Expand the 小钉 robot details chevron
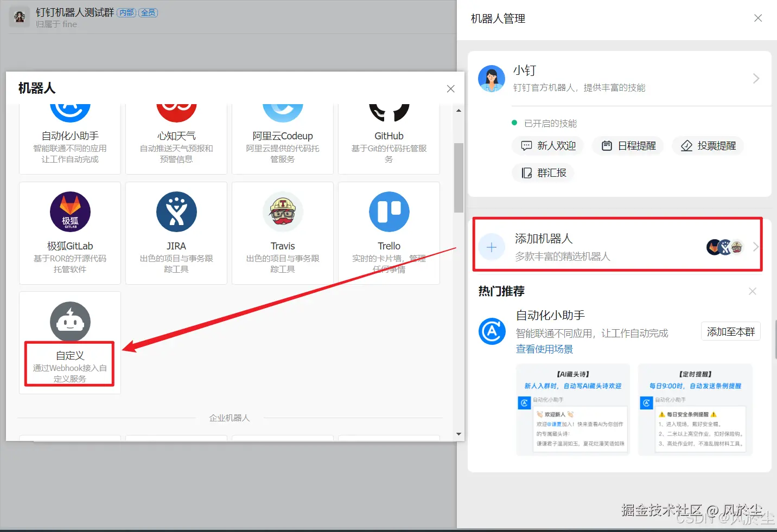The width and height of the screenshot is (777, 532). (756, 78)
